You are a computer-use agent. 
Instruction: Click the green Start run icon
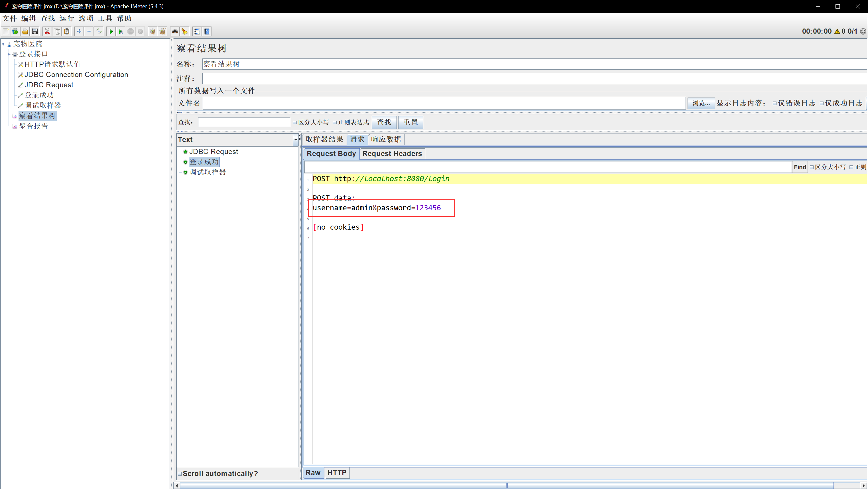click(x=111, y=31)
